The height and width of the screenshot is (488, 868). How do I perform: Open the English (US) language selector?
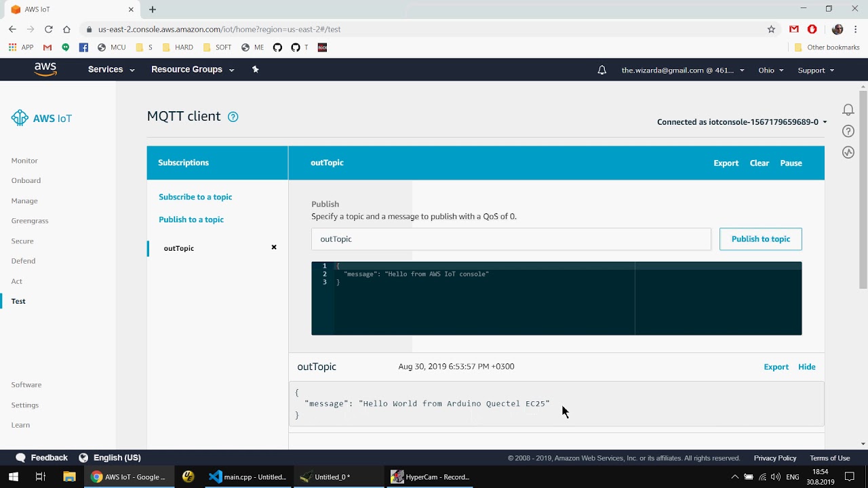[x=110, y=457]
